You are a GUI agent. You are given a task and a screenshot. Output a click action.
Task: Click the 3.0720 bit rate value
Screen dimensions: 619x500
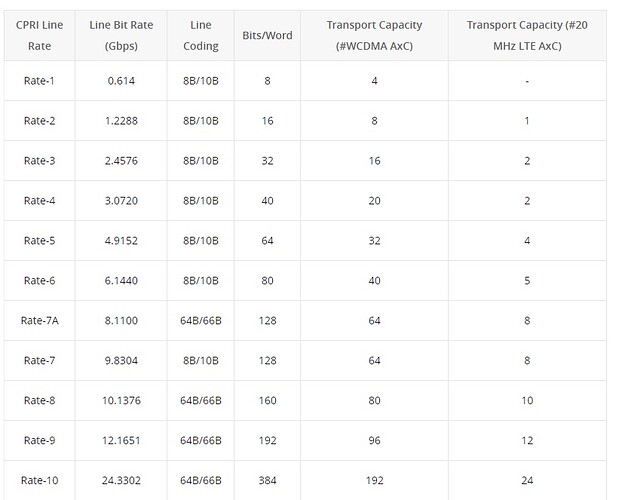[121, 201]
